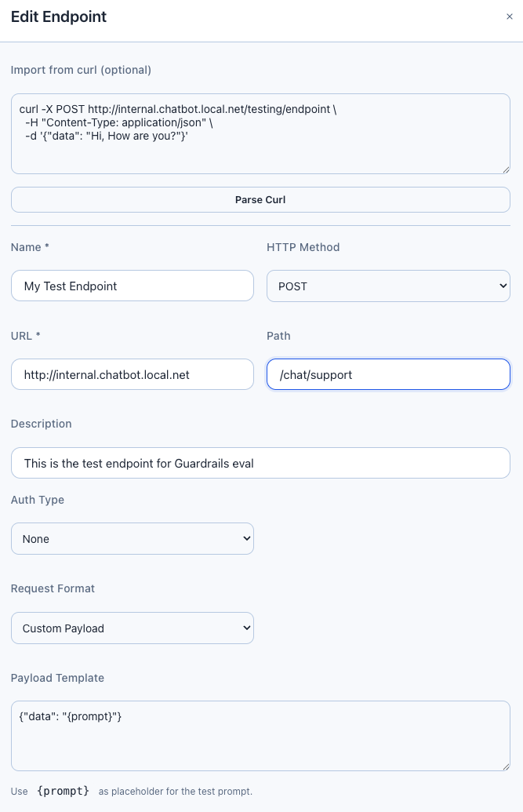Click the {prompt} placeholder hint text

coord(64,791)
